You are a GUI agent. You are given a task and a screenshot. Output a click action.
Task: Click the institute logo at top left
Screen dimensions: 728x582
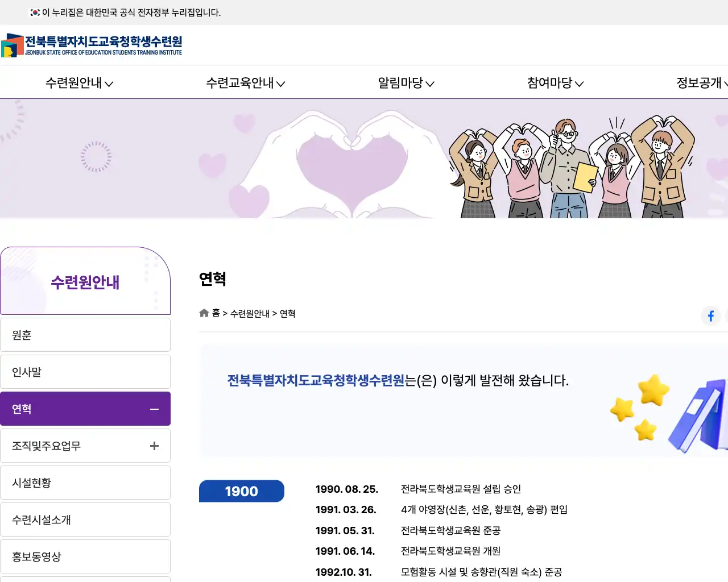[x=92, y=45]
